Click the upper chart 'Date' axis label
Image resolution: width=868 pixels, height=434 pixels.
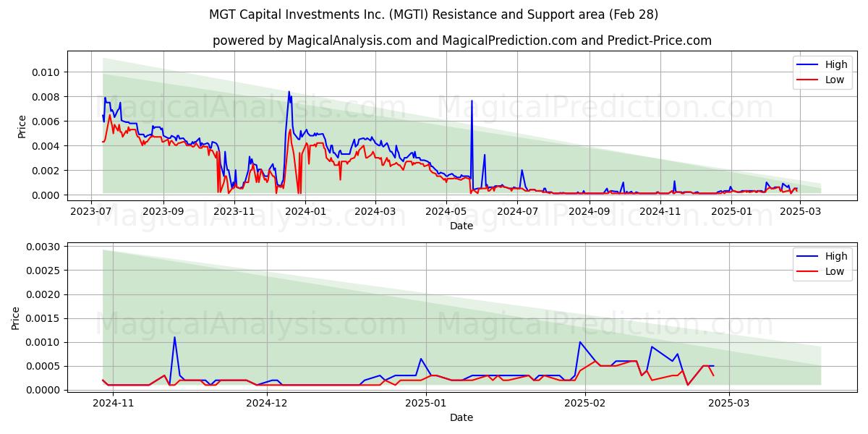(461, 226)
